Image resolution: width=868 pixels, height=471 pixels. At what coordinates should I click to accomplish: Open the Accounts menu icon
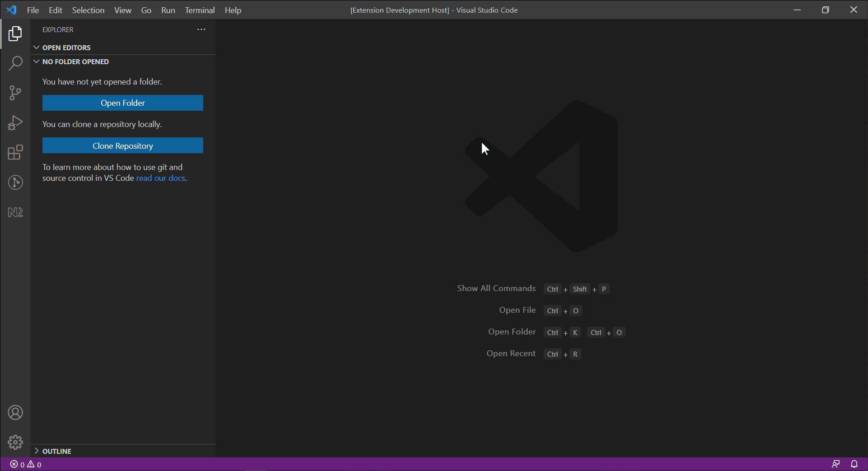click(x=15, y=413)
